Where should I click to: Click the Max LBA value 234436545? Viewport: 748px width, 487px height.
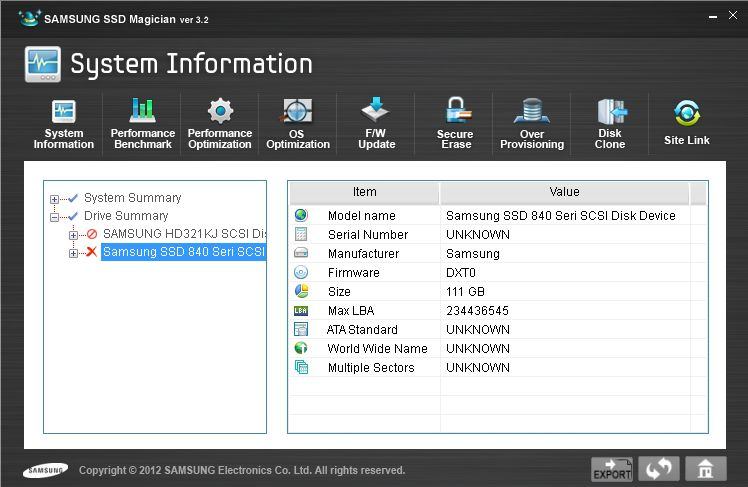point(477,311)
